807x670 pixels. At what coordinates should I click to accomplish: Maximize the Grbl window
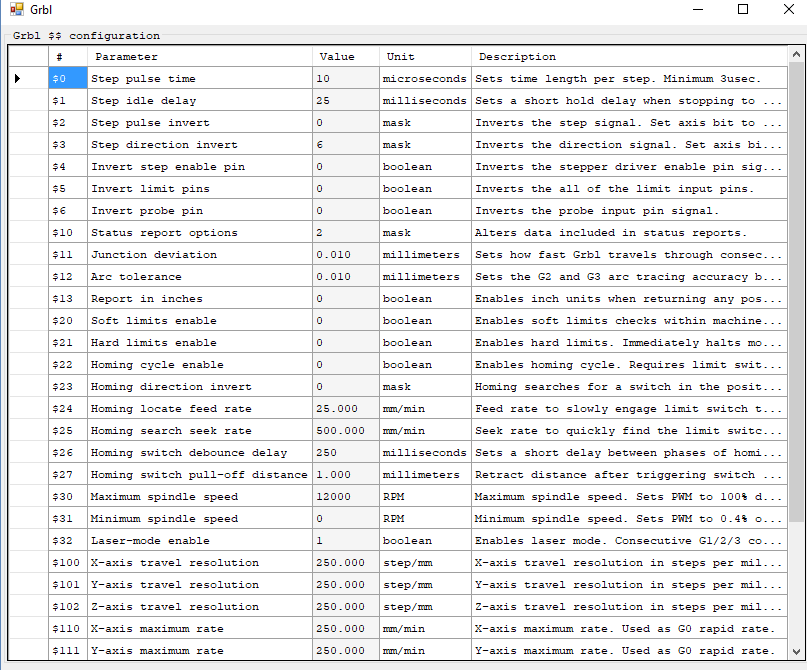(x=743, y=9)
